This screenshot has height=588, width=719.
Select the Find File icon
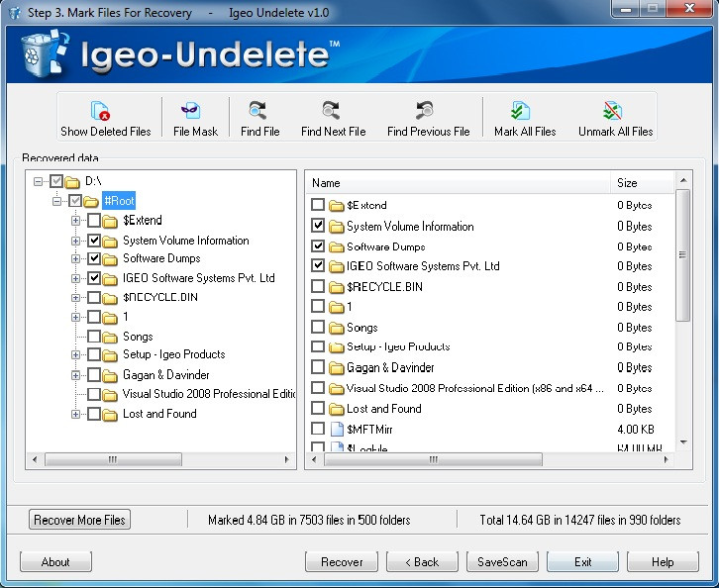pos(257,111)
